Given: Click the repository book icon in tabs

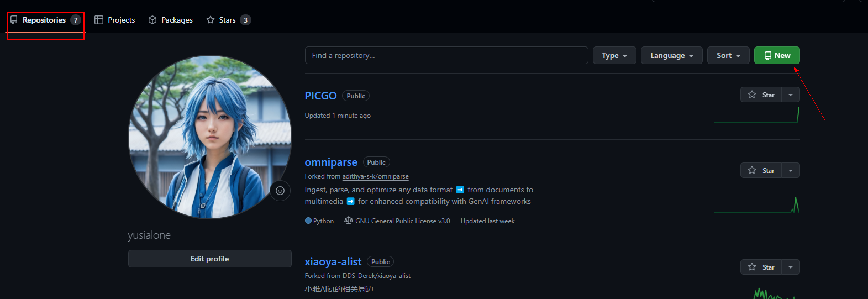Looking at the screenshot, I should (x=14, y=20).
